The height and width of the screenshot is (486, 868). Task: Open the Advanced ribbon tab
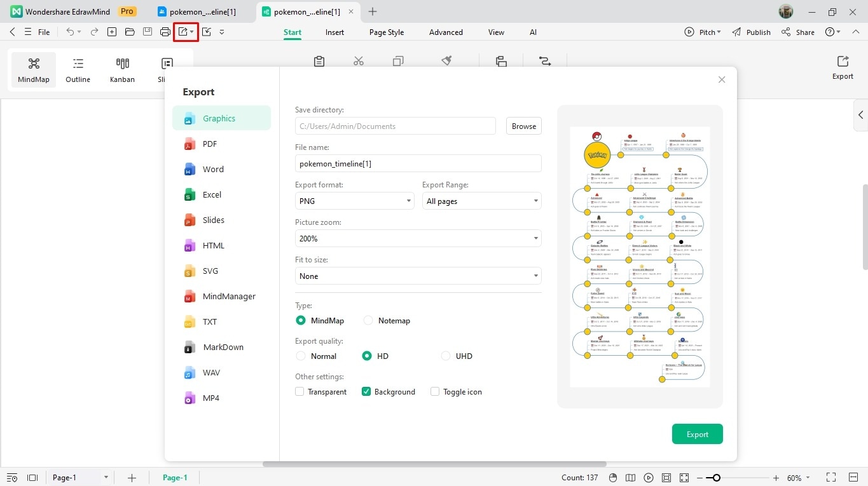click(446, 32)
